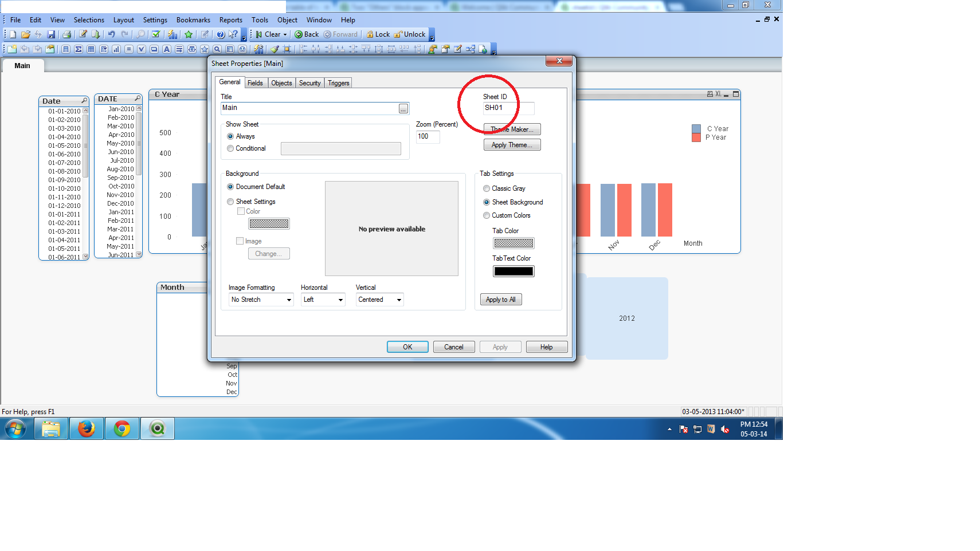Click the Zoom Percent input field

[428, 137]
